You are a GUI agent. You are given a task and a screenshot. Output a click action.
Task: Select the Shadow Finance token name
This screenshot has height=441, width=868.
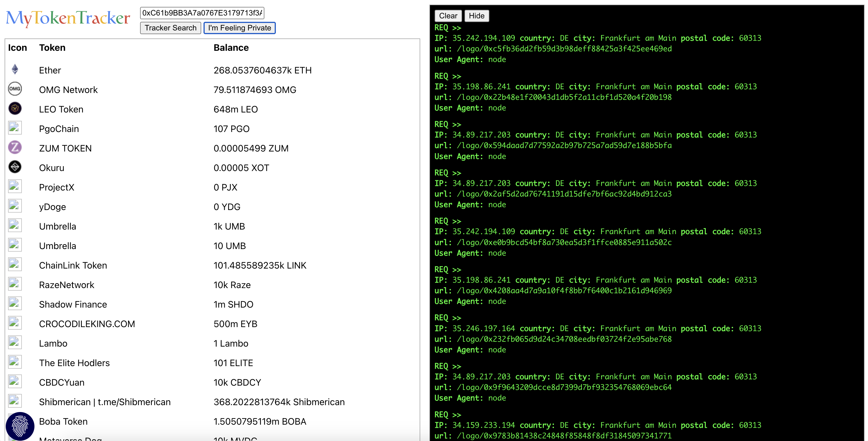point(73,305)
